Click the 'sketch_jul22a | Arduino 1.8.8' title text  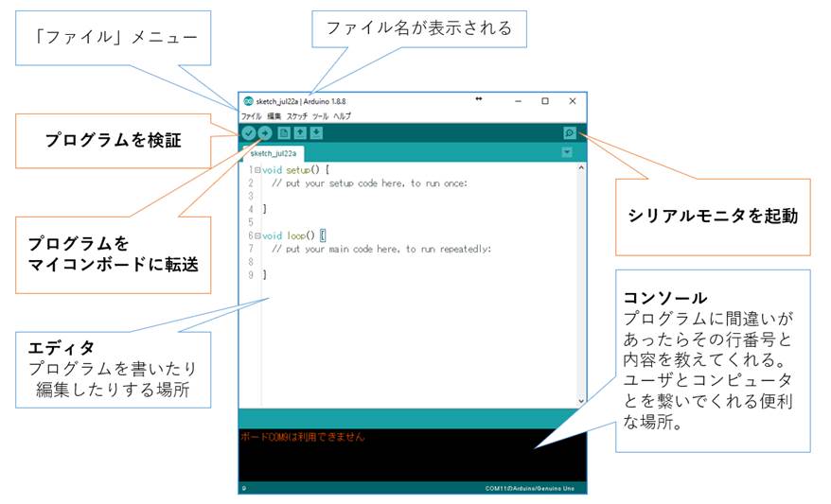(x=300, y=101)
